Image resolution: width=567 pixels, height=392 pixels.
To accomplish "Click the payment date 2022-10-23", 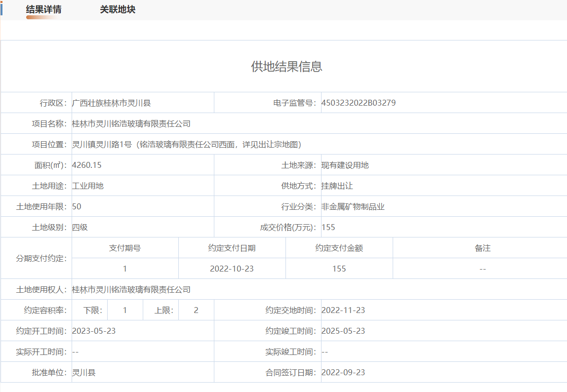I will click(x=232, y=269).
